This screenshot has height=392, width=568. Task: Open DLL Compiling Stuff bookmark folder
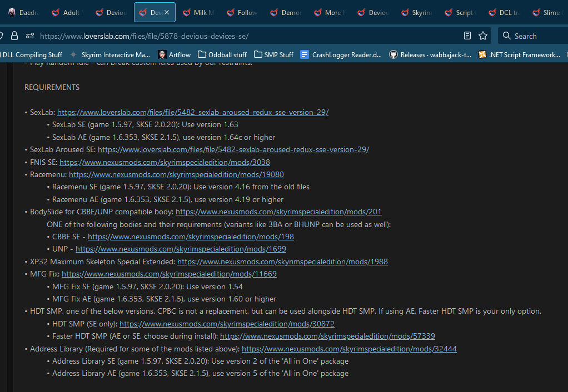point(32,54)
